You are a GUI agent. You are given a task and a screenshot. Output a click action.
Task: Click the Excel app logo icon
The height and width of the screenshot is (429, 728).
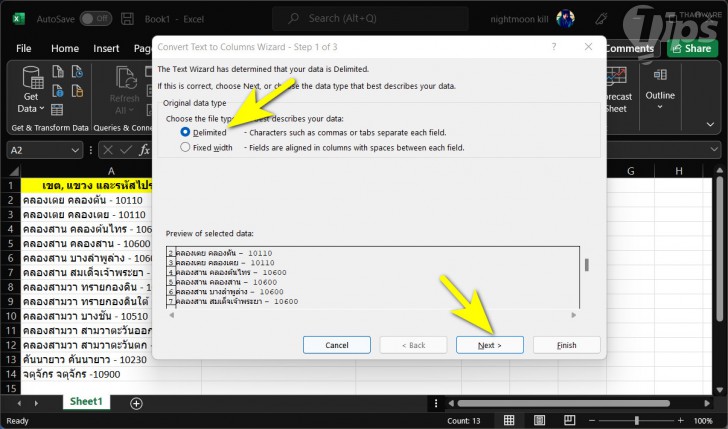click(19, 19)
